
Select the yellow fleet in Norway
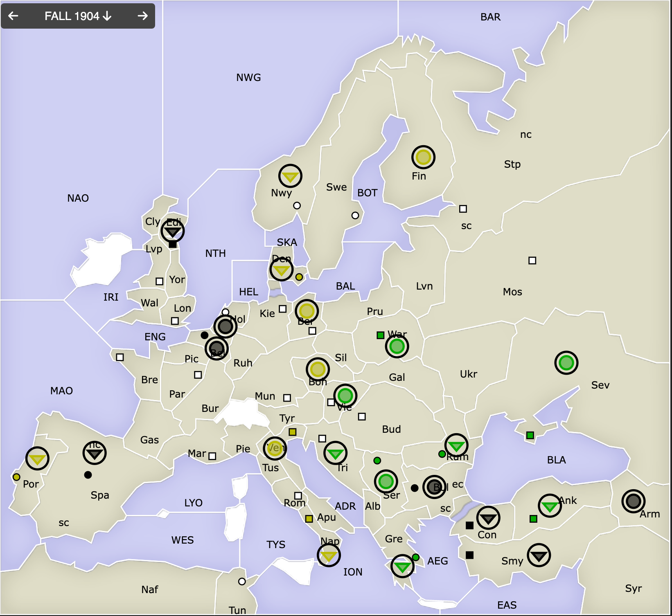click(290, 176)
